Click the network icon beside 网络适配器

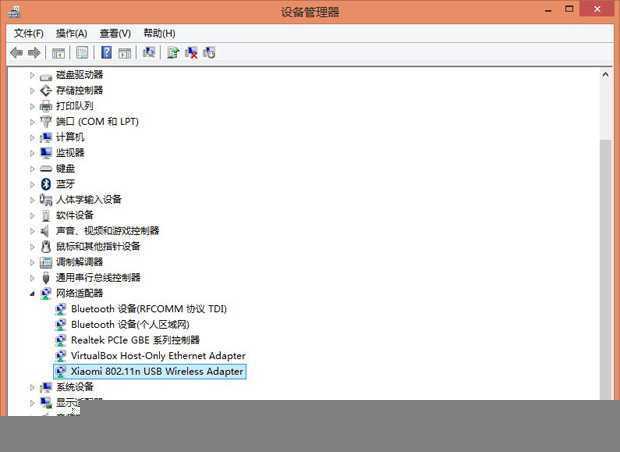point(46,293)
